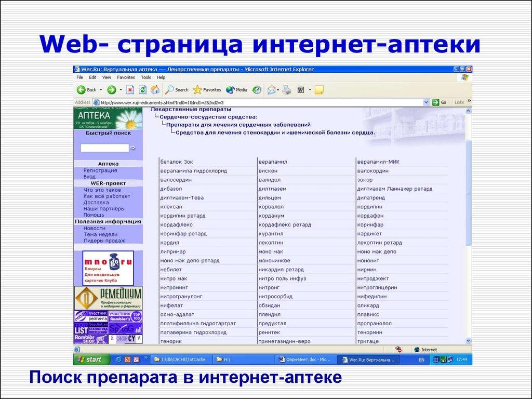Viewport: 532px width, 399px height.
Task: Click the Search toolbar icon
Action: 170,90
